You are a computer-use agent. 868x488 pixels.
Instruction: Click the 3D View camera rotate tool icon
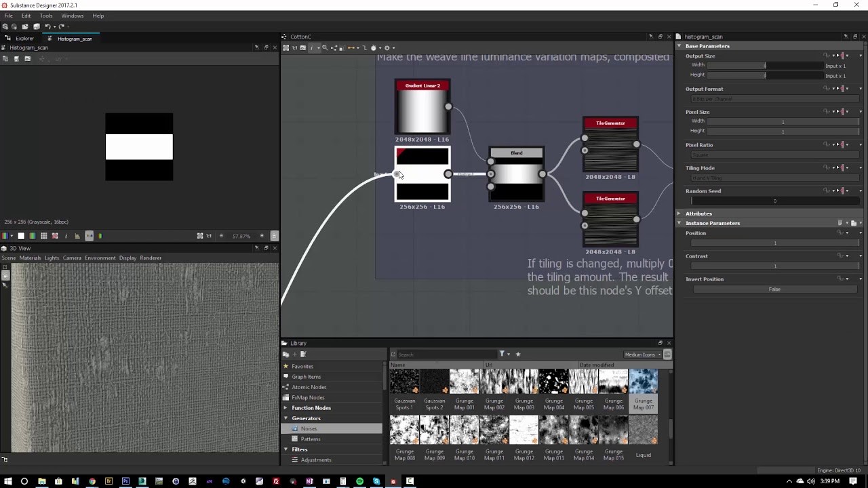tap(5, 275)
